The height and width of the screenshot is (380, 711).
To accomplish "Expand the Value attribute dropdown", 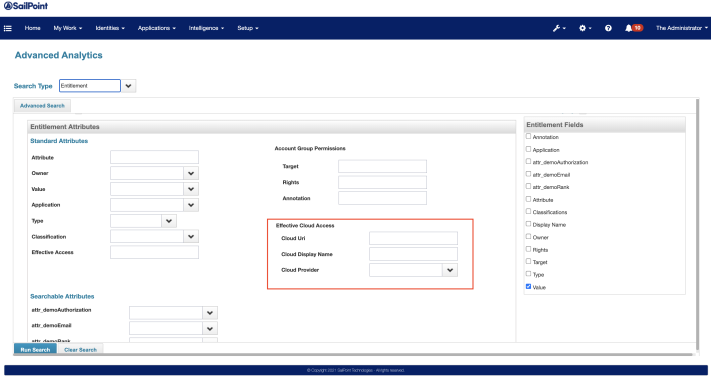I will (x=191, y=189).
